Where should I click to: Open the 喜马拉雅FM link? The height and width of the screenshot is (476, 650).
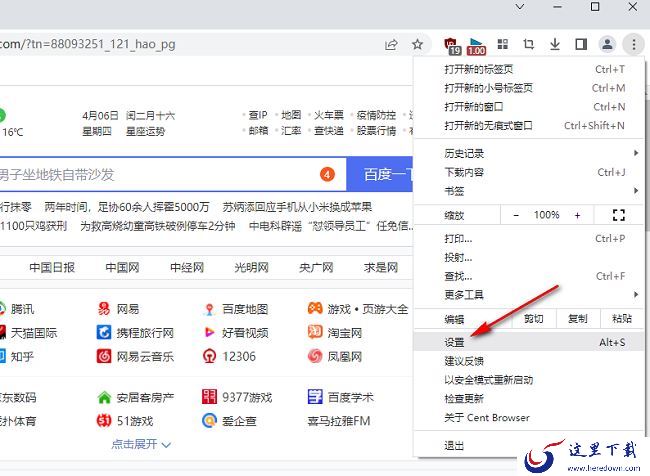(x=339, y=421)
